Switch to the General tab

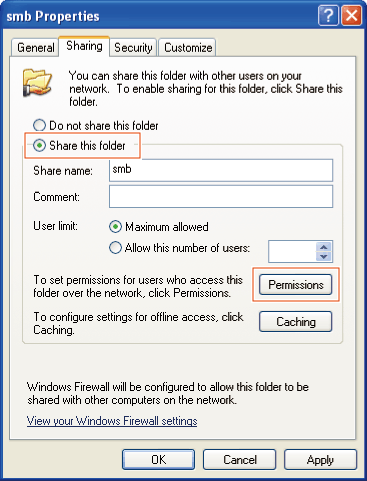36,48
